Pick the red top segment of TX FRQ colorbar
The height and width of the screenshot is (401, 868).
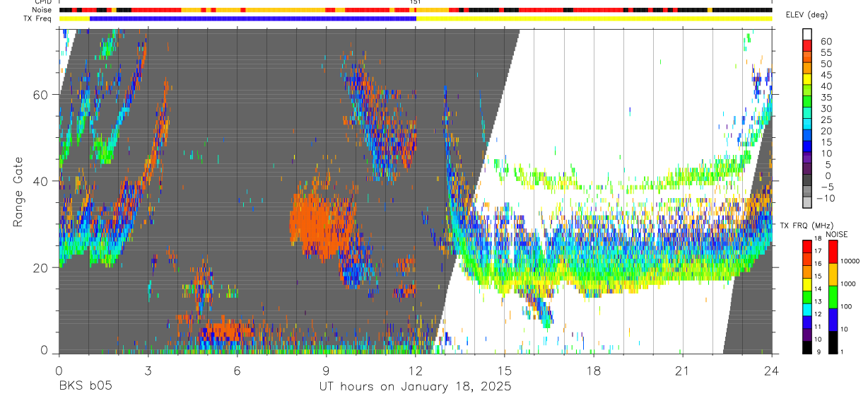807,247
